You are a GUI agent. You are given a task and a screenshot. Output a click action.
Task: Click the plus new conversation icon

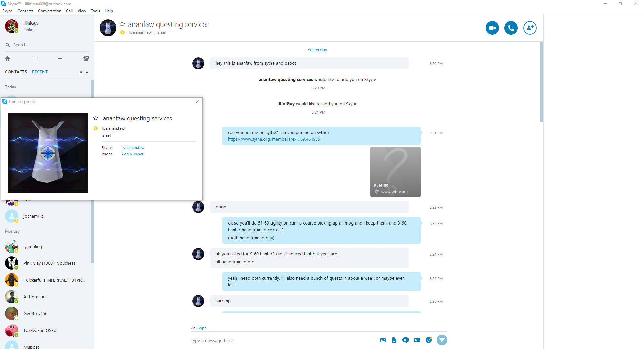[60, 58]
